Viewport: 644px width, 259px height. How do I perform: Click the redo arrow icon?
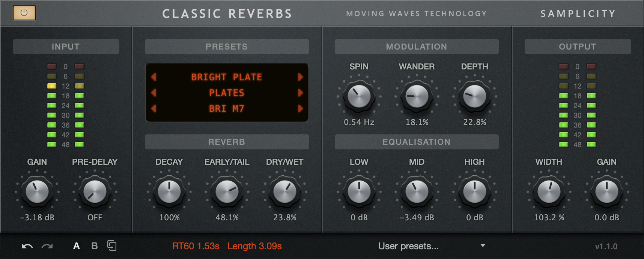pyautogui.click(x=47, y=246)
